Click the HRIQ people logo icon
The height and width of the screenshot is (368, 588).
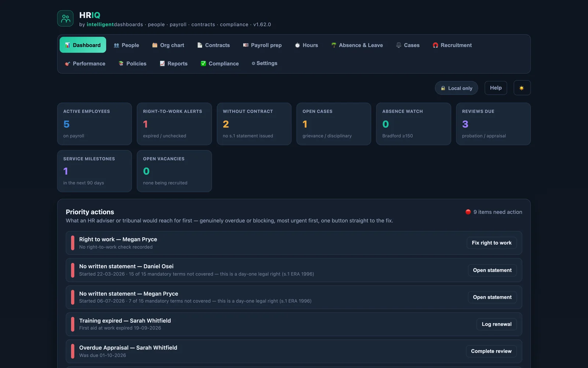pos(65,18)
